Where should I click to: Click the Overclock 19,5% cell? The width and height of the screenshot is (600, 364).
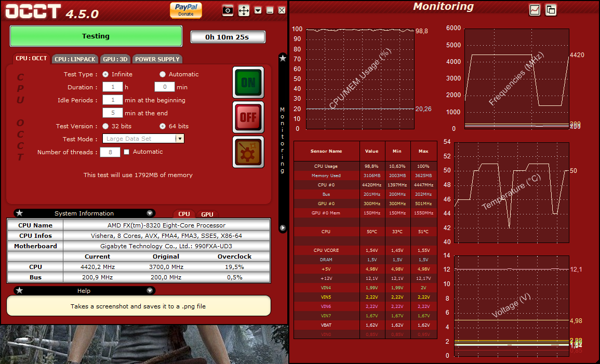[x=235, y=267]
